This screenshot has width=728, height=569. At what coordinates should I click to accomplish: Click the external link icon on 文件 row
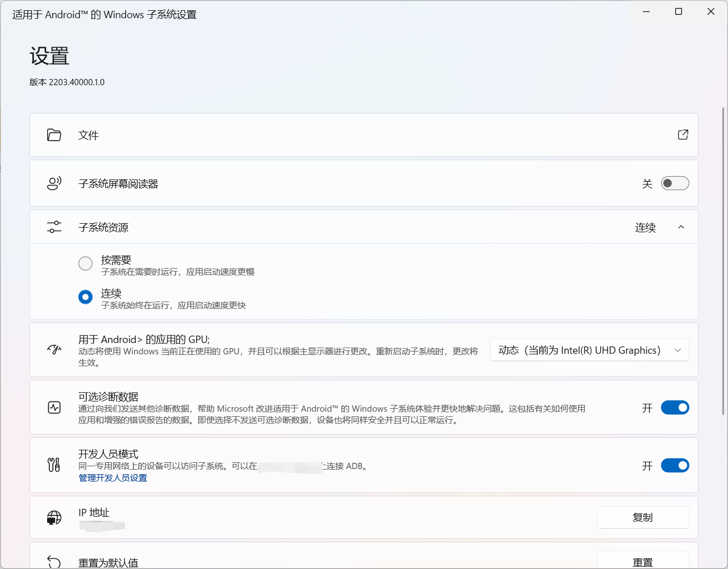pyautogui.click(x=683, y=135)
